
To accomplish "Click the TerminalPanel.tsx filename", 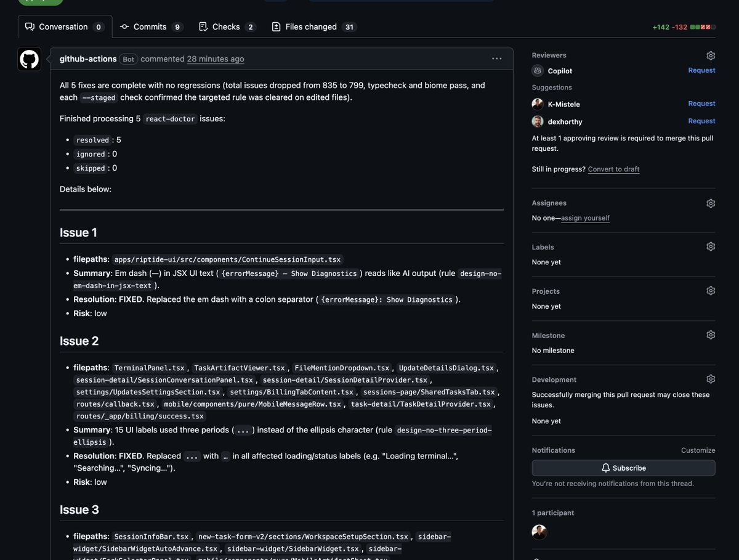I will 150,368.
